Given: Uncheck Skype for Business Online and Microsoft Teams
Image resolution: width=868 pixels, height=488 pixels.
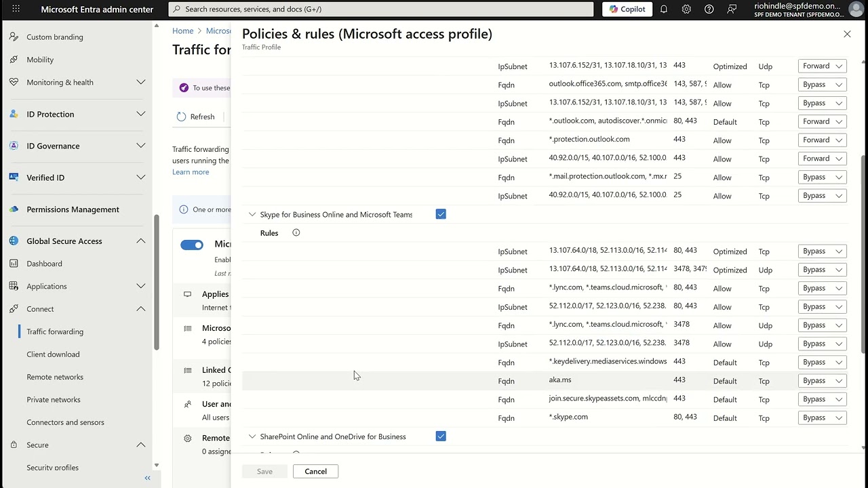Looking at the screenshot, I should [441, 214].
